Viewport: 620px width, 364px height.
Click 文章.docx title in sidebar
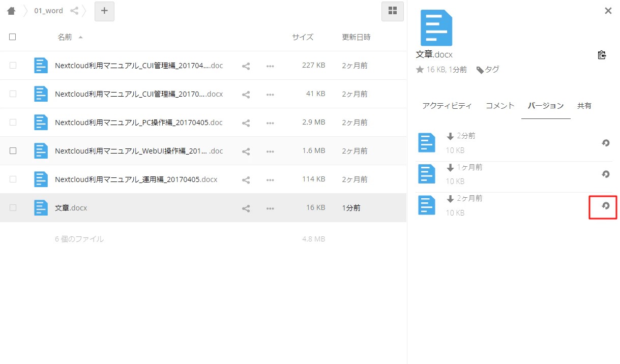(x=434, y=54)
